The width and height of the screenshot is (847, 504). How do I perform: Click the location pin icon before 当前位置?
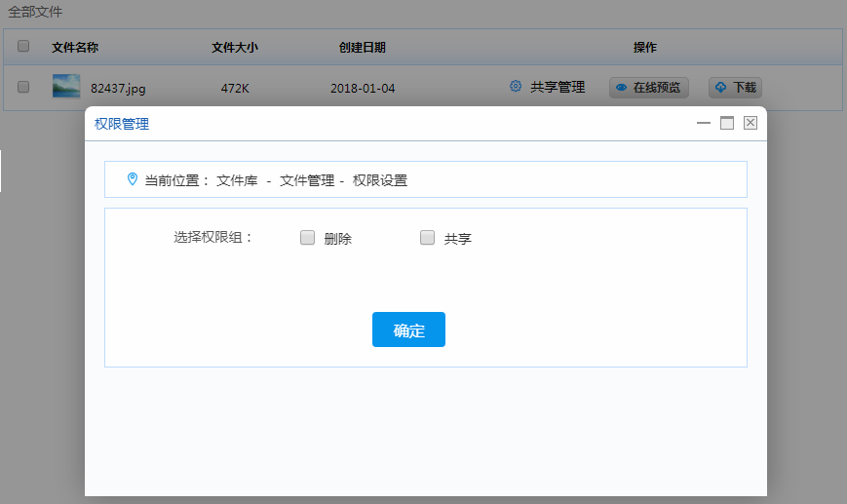[133, 179]
